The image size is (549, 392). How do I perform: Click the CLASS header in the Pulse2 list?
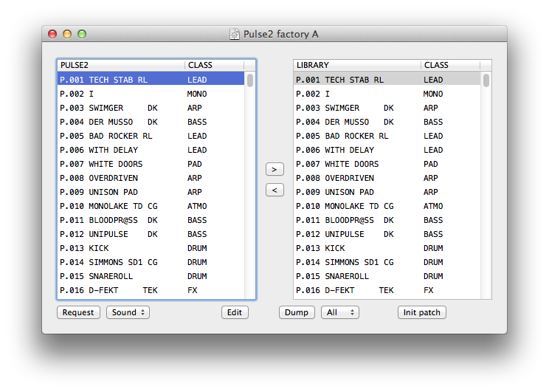click(214, 65)
